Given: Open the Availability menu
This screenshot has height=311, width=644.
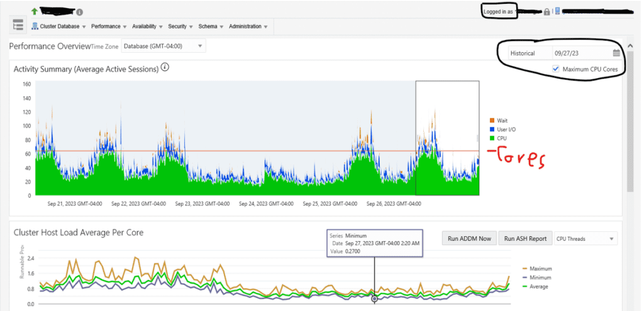Looking at the screenshot, I should coord(147,26).
